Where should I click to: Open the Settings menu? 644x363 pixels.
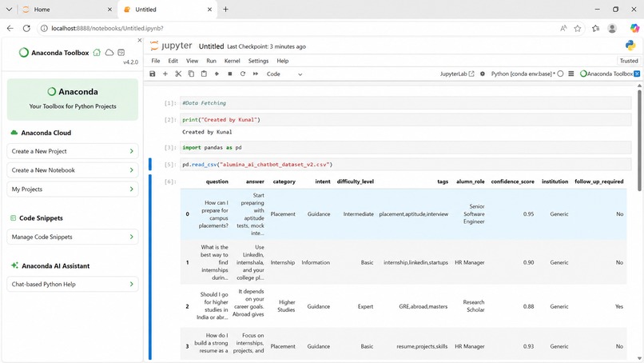click(258, 61)
